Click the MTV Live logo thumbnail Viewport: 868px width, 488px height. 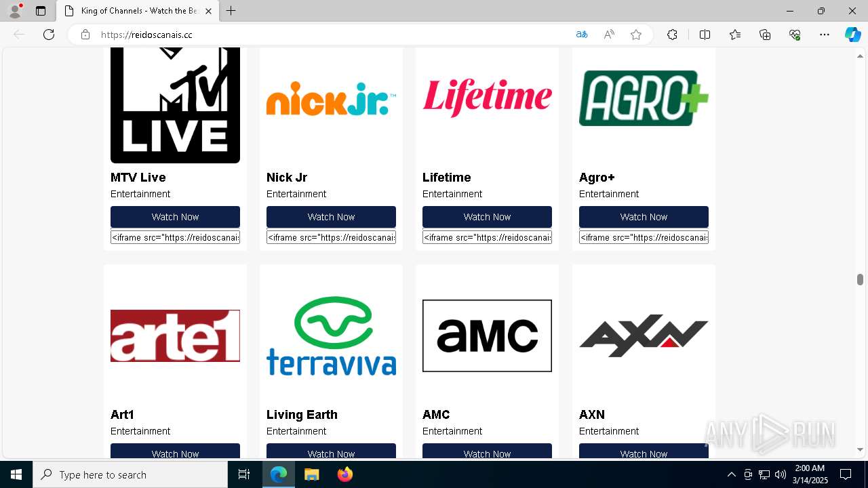[x=175, y=105]
